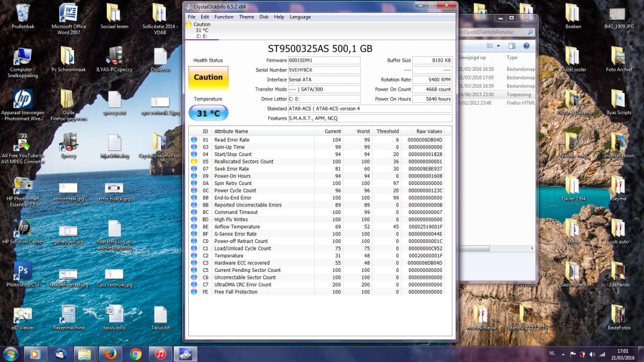Select the Foto Archief folder on the desktop

pos(619,60)
